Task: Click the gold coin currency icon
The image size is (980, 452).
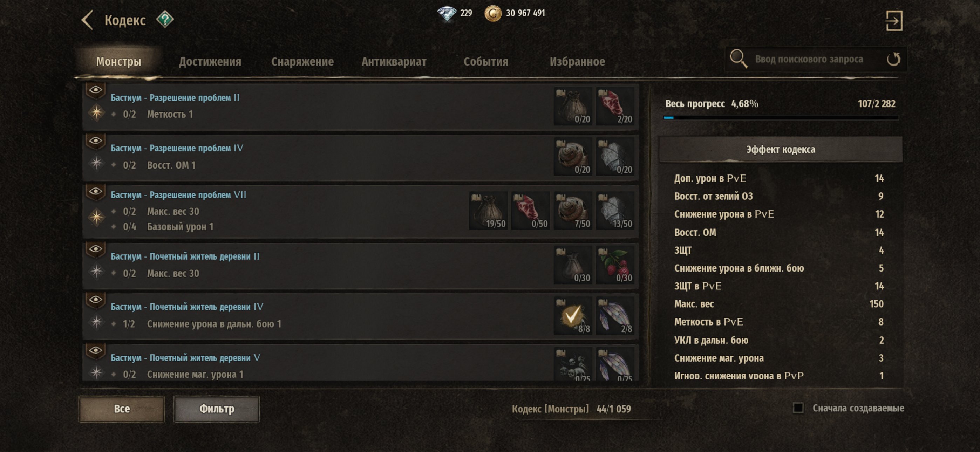Action: pos(493,13)
